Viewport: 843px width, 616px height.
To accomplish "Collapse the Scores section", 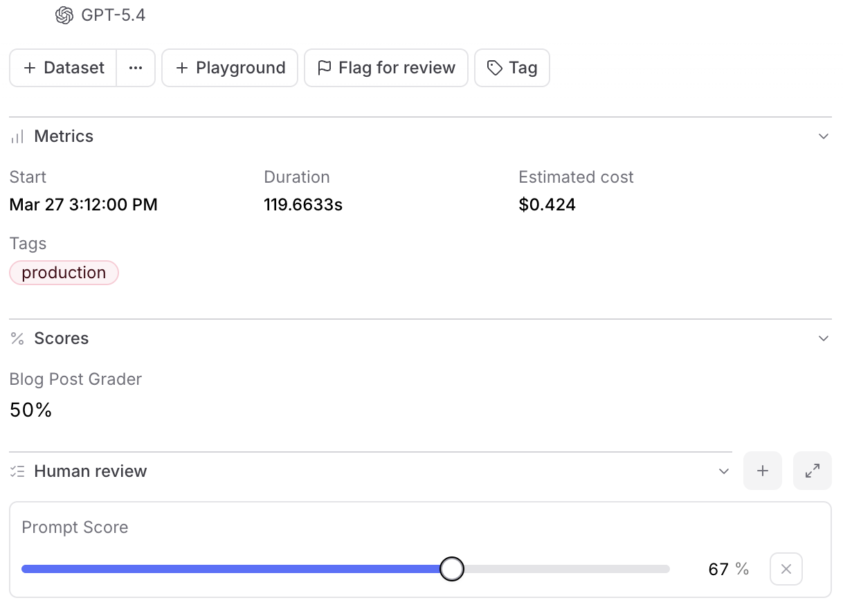I will (823, 338).
